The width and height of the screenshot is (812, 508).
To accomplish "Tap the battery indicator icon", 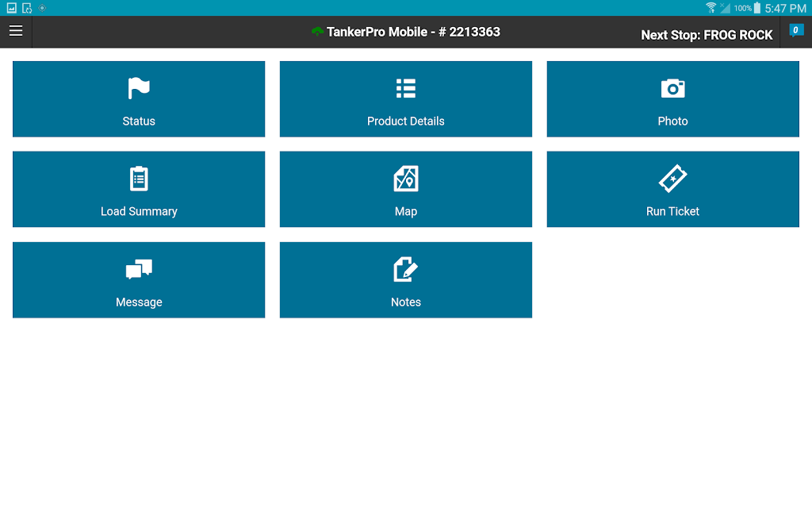I will 757,8.
